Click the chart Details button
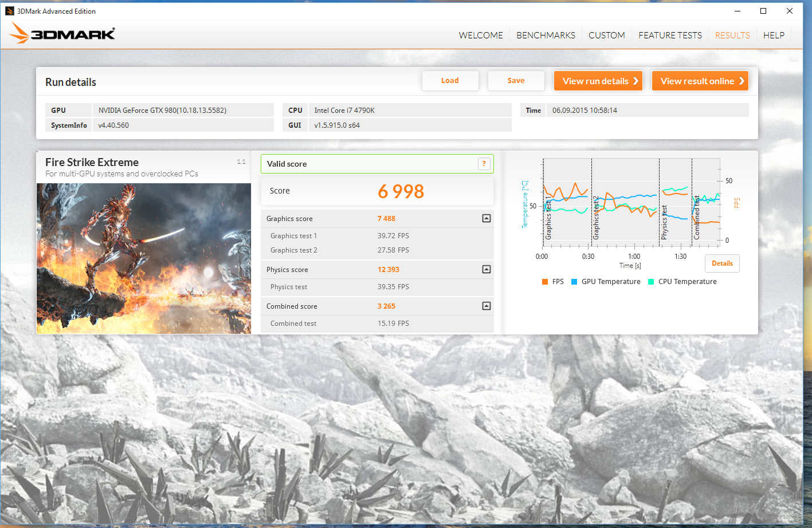Screen dimensions: 812x528 [x=722, y=263]
